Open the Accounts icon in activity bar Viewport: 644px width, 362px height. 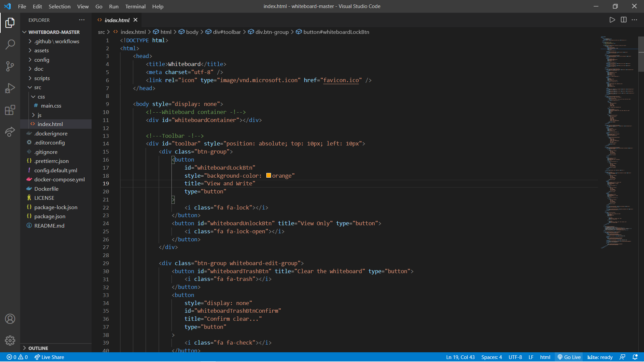[x=10, y=319]
